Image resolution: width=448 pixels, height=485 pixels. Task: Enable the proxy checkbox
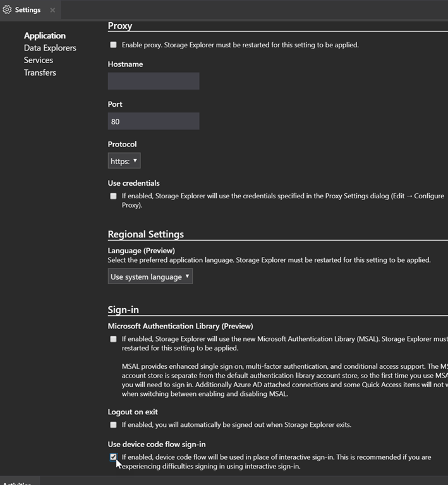point(114,45)
